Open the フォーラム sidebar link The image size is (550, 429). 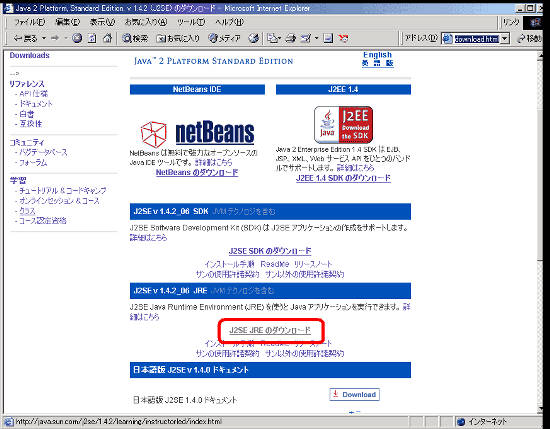(x=33, y=162)
